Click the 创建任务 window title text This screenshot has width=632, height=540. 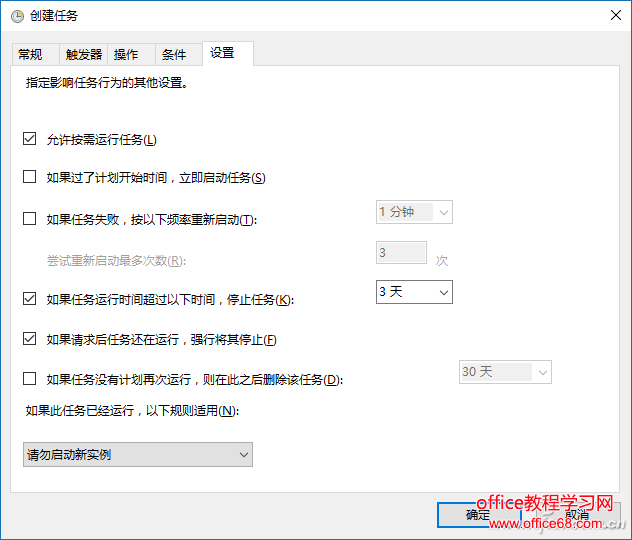point(54,16)
